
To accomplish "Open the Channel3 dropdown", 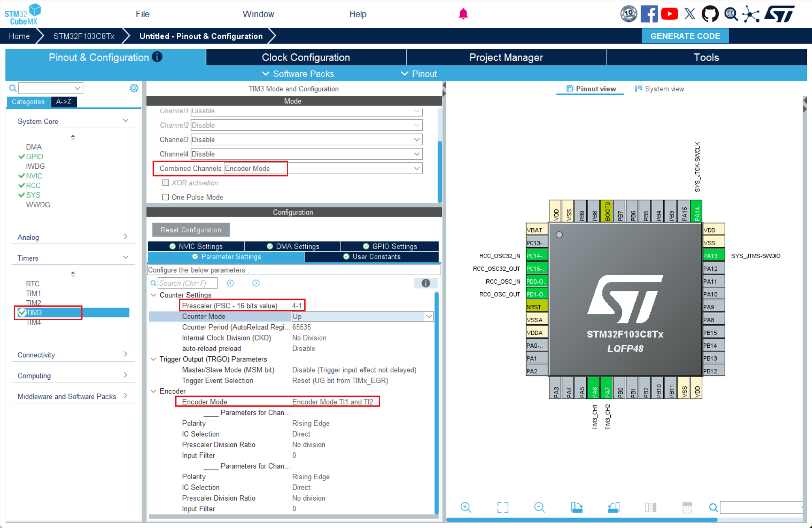I will (x=306, y=140).
